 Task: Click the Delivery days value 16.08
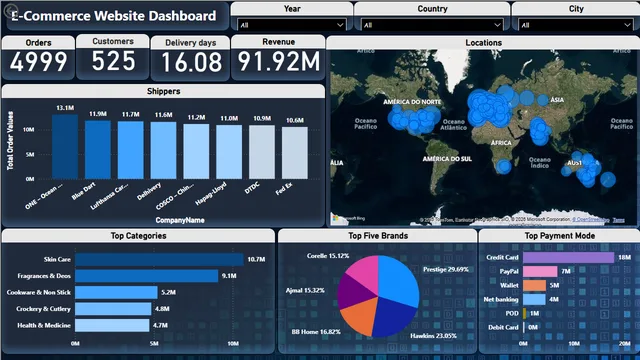191,62
